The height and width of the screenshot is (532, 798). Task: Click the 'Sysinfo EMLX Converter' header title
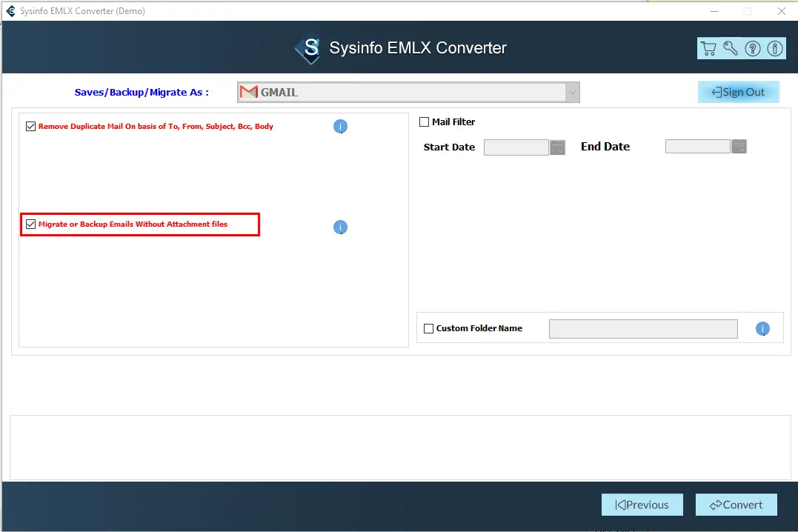418,48
